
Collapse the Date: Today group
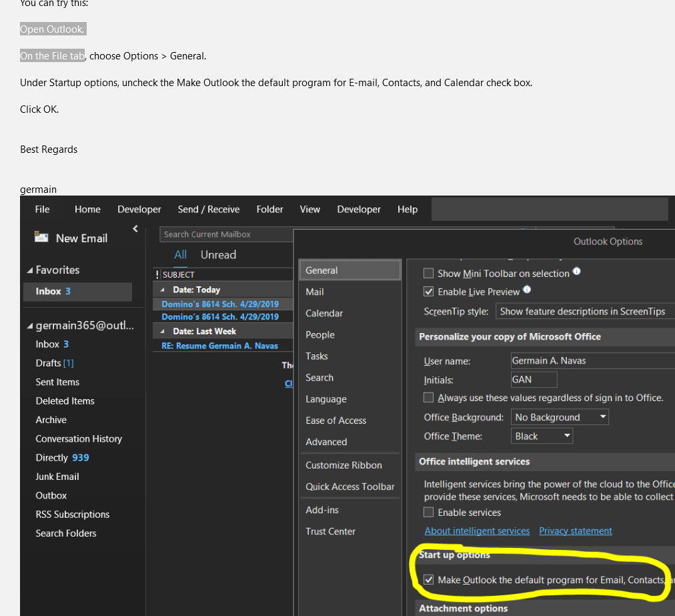tap(163, 290)
